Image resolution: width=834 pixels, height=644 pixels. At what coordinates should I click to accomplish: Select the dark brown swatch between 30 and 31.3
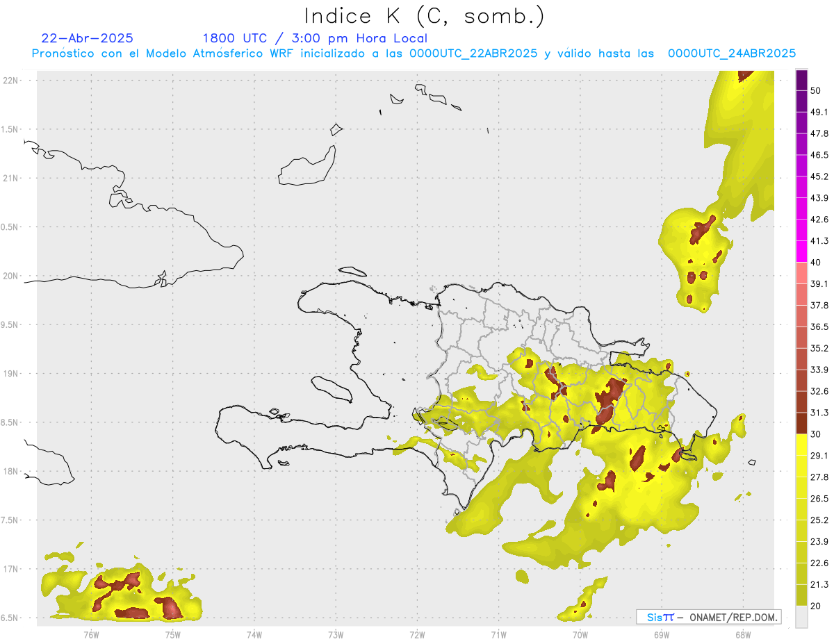[x=802, y=423]
